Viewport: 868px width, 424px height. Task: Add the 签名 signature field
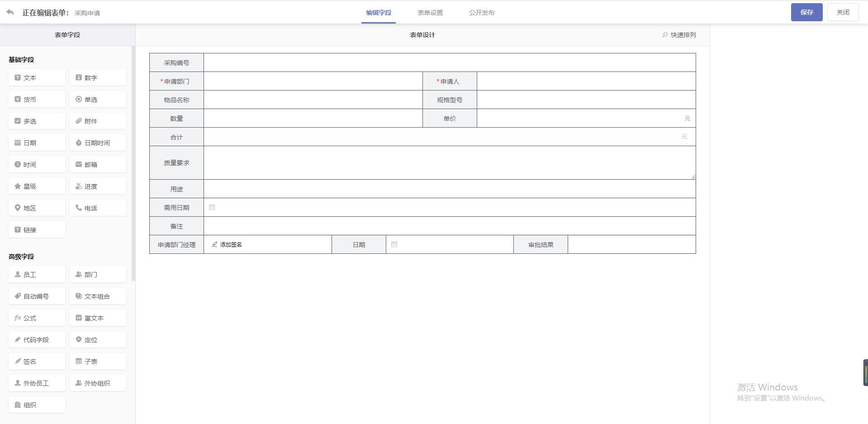pos(37,362)
